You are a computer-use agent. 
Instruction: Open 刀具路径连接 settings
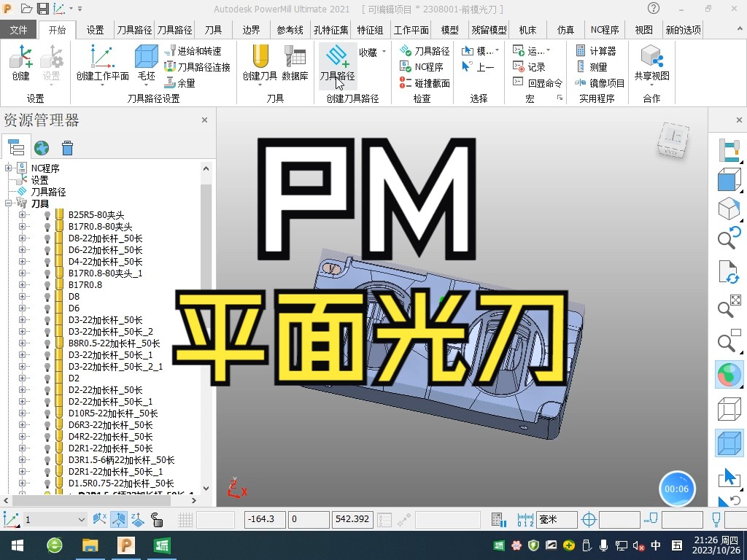pos(197,67)
